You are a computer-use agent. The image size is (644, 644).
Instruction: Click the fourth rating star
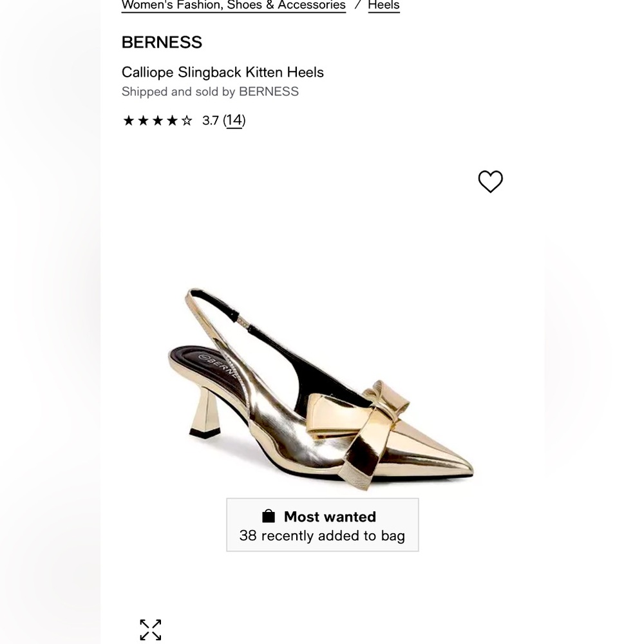tap(172, 120)
